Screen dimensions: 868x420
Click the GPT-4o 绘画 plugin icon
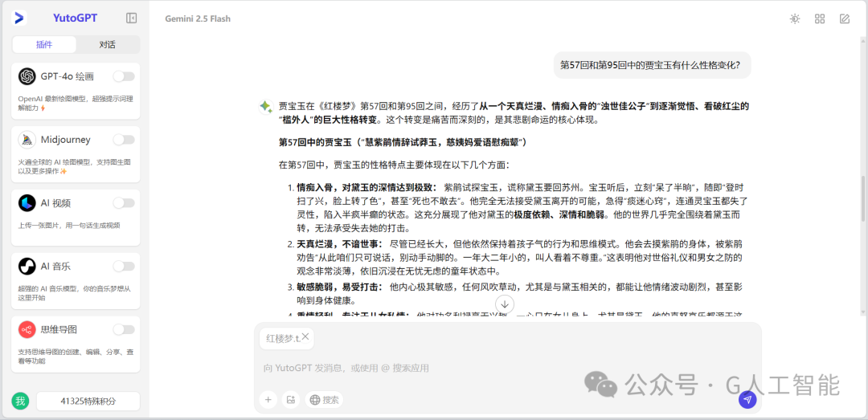pyautogui.click(x=27, y=76)
